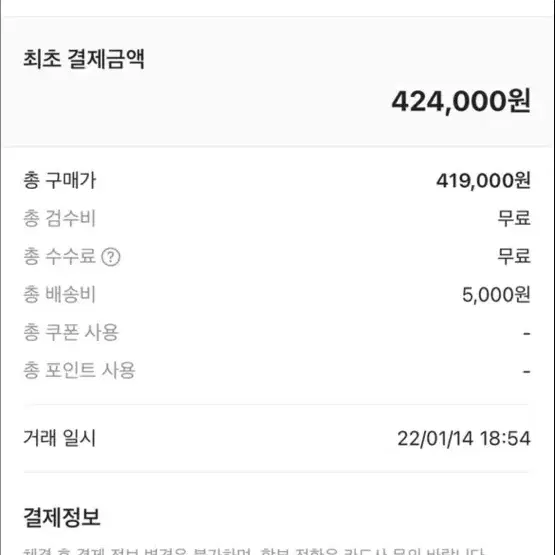This screenshot has width=555, height=555.
Task: Click the dash value for 총 포인트 사용
Action: point(527,372)
